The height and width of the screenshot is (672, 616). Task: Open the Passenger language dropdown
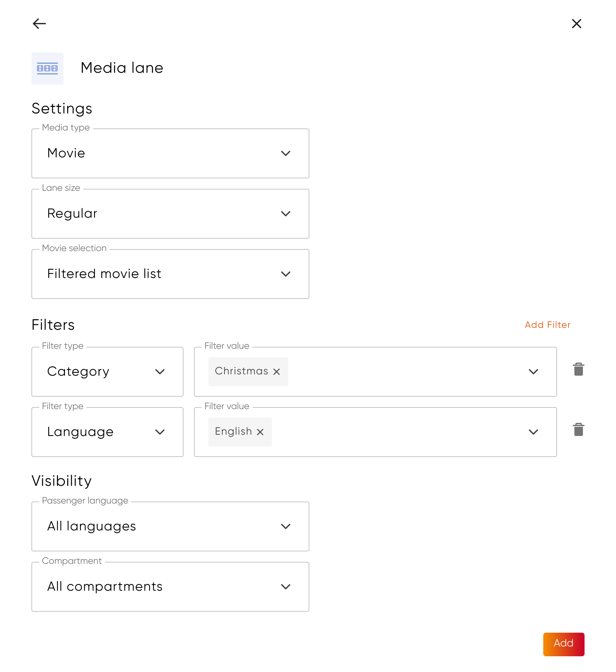click(170, 526)
